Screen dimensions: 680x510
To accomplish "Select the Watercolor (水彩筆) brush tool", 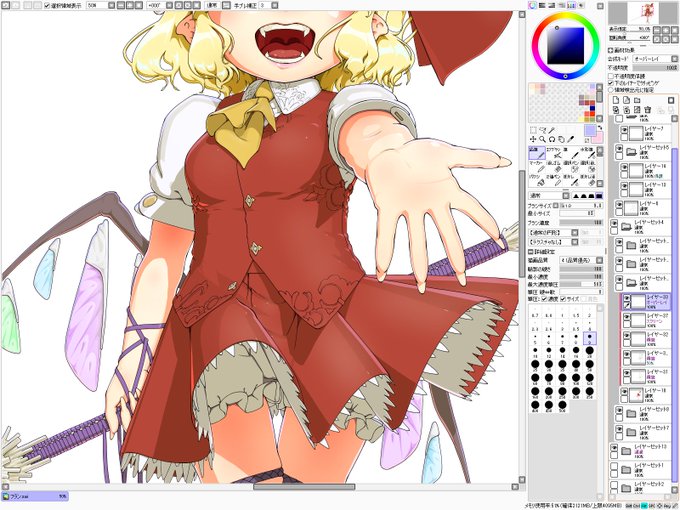I will pyautogui.click(x=587, y=153).
